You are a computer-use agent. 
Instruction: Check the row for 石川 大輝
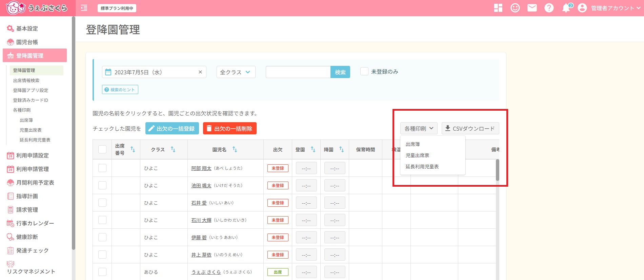coord(102,220)
